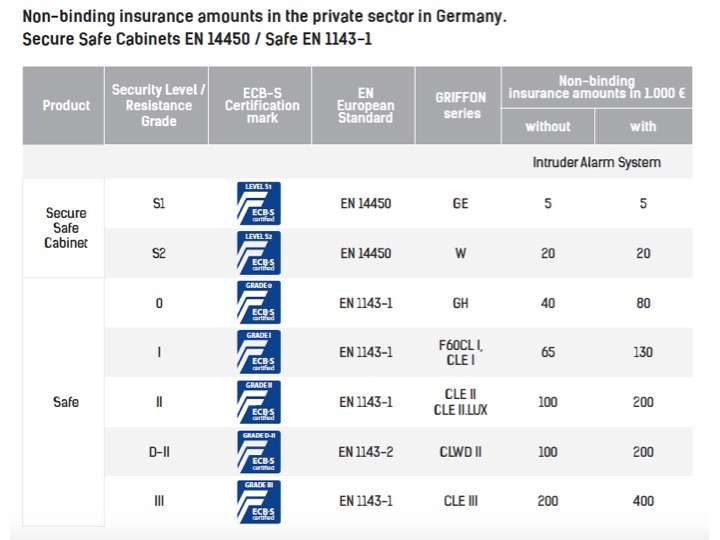
Task: Select the Secure Safe Cabinet product cell
Action: click(66, 228)
